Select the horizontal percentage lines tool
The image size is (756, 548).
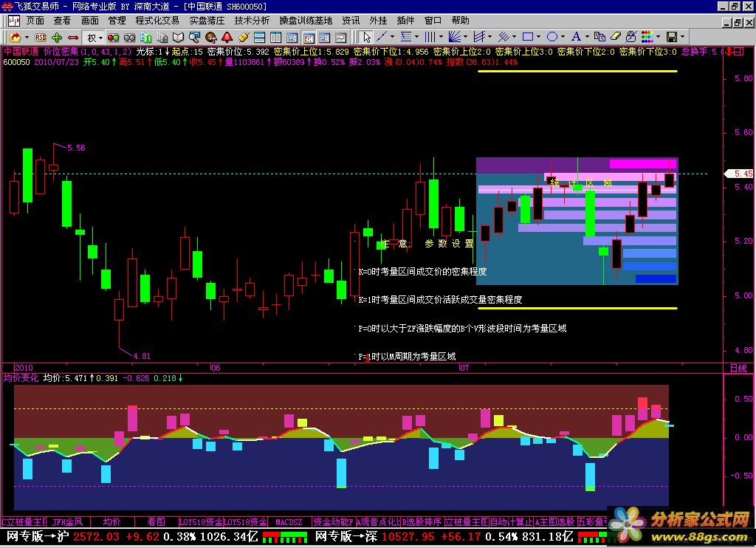pos(406,37)
